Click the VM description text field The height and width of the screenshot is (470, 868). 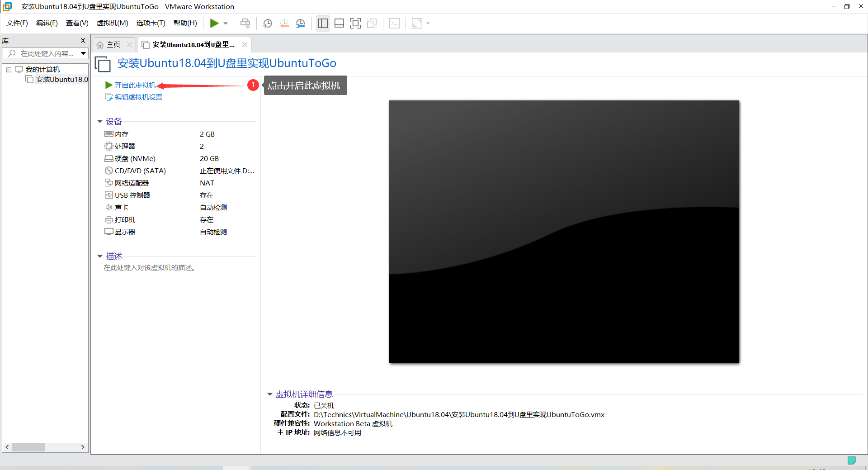tap(150, 268)
